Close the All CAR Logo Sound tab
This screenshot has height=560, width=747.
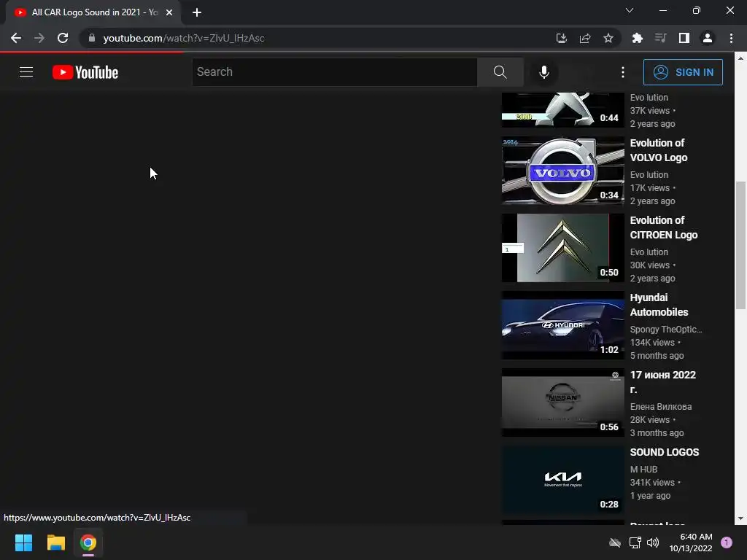(x=169, y=12)
